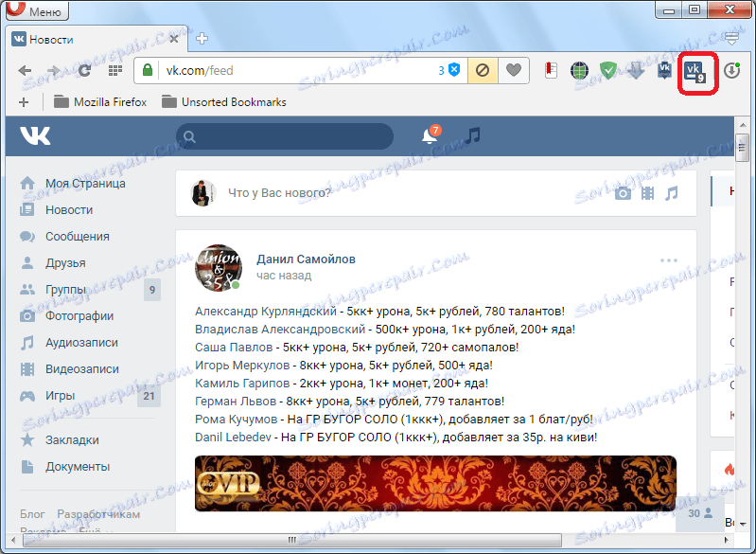756x554 pixels.
Task: Open the blue shield tracker blocker
Action: (x=454, y=70)
